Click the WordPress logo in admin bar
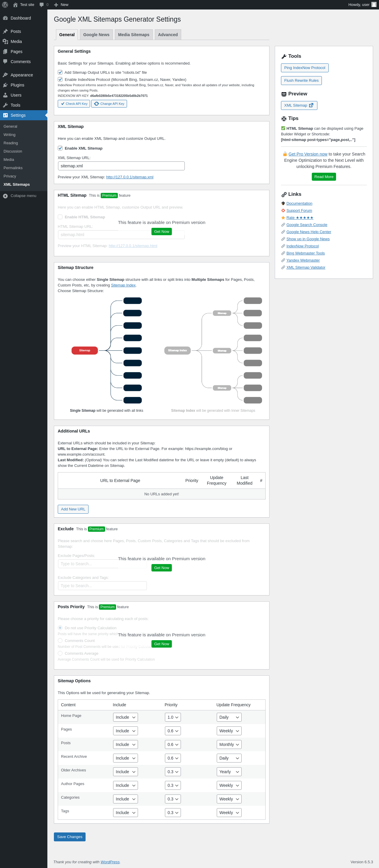The image size is (379, 868). pyautogui.click(x=5, y=5)
